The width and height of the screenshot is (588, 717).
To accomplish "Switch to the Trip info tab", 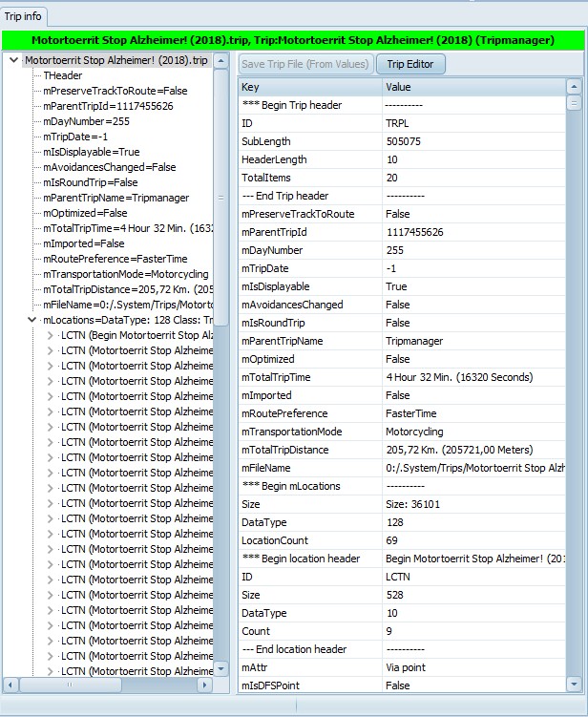I will [22, 16].
